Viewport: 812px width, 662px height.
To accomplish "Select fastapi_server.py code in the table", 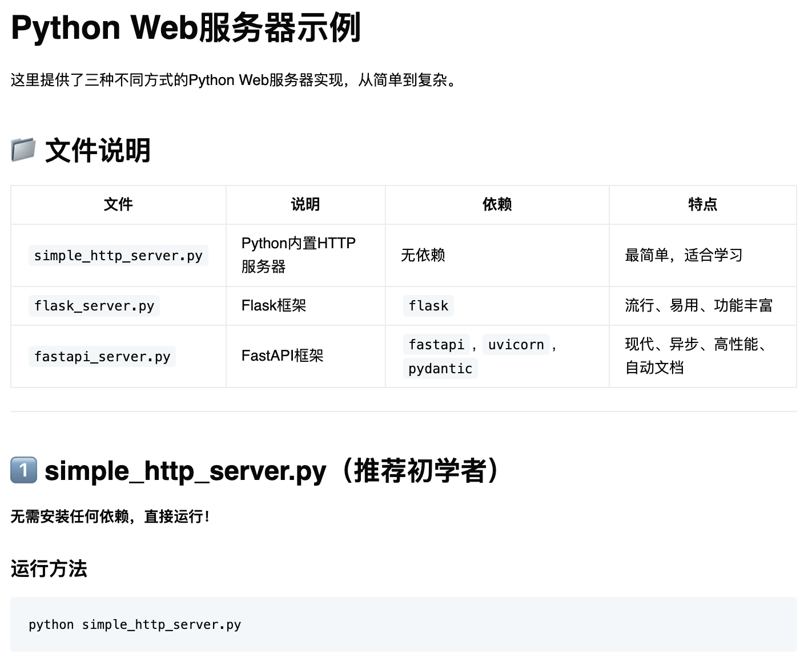I will tap(102, 357).
